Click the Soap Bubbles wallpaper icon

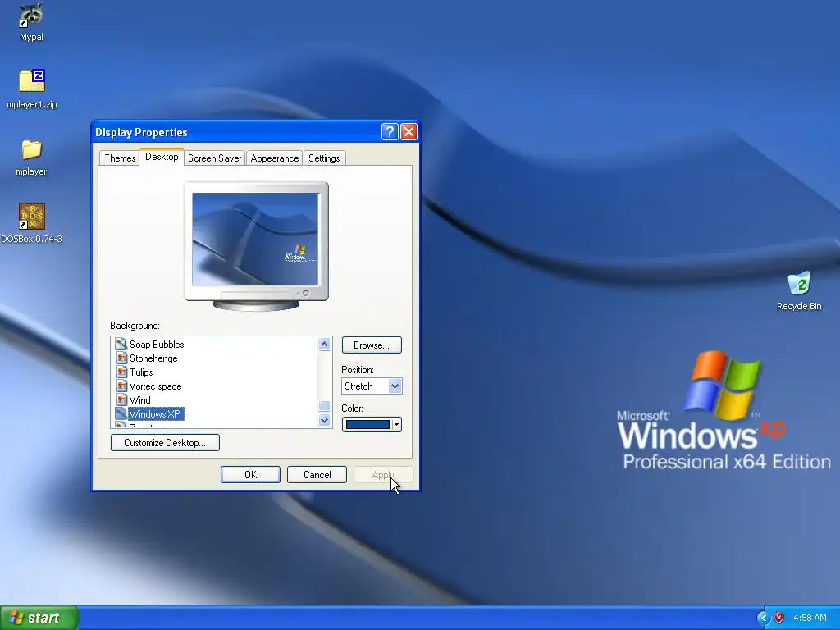121,344
